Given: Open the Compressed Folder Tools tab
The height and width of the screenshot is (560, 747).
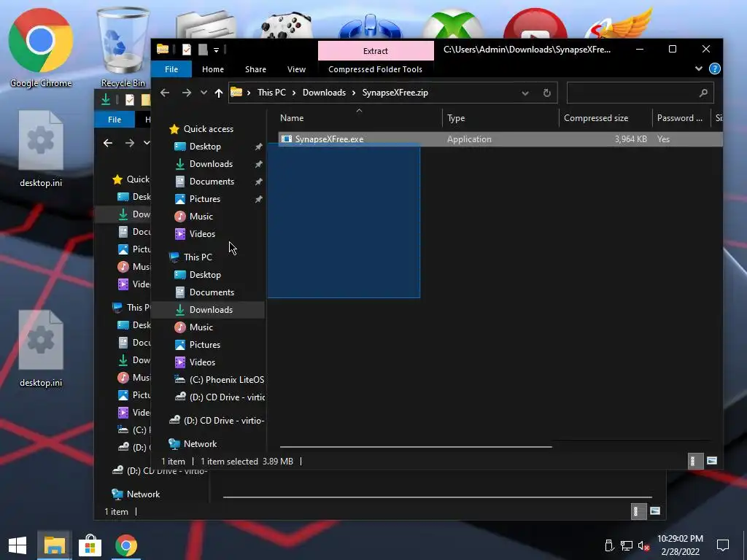Looking at the screenshot, I should (x=376, y=69).
